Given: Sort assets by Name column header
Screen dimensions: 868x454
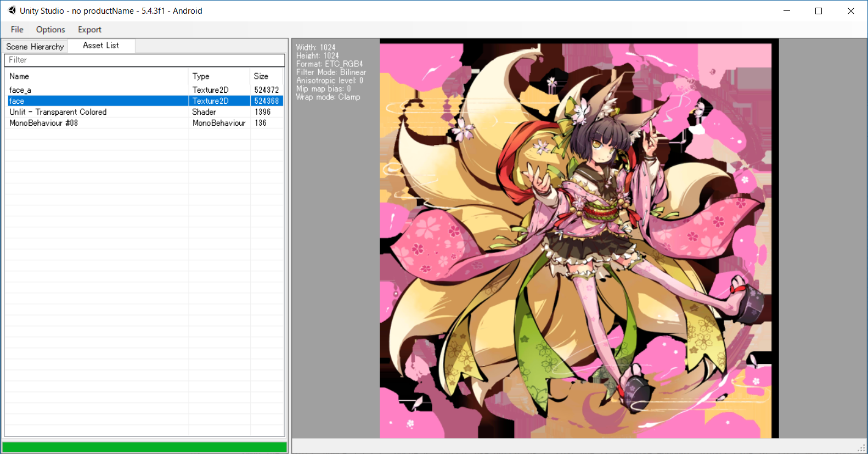Looking at the screenshot, I should pos(97,76).
